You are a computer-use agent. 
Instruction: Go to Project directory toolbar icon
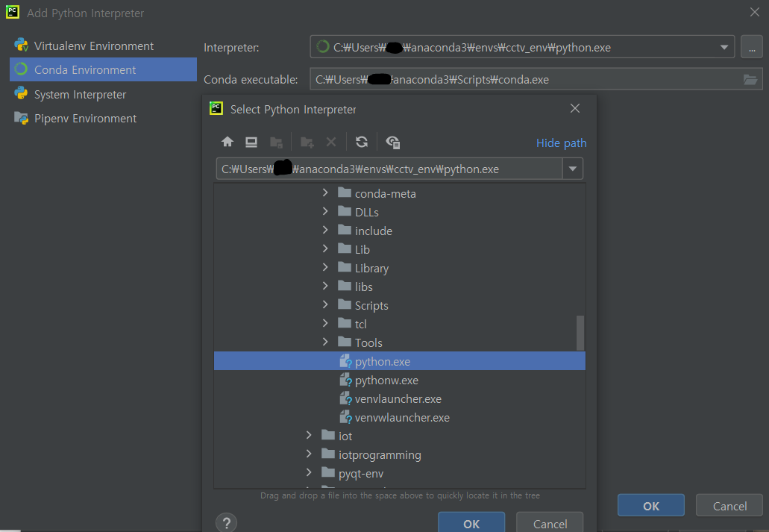tap(276, 143)
